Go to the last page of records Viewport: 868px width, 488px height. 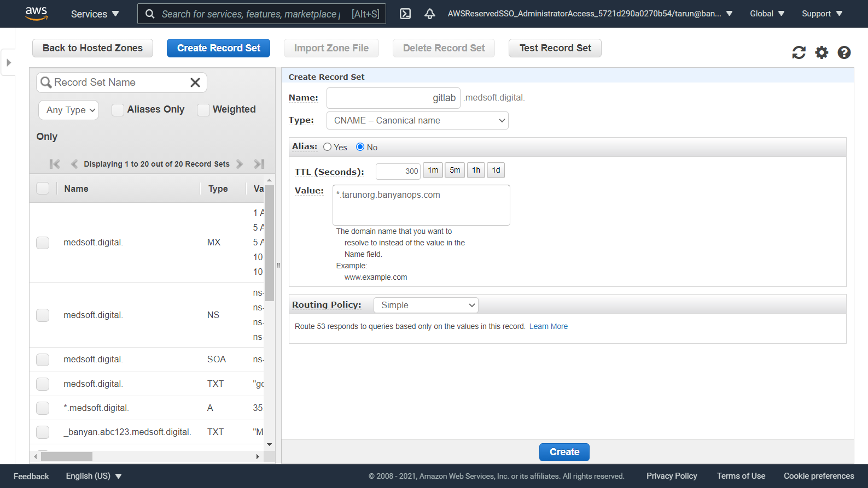(259, 164)
